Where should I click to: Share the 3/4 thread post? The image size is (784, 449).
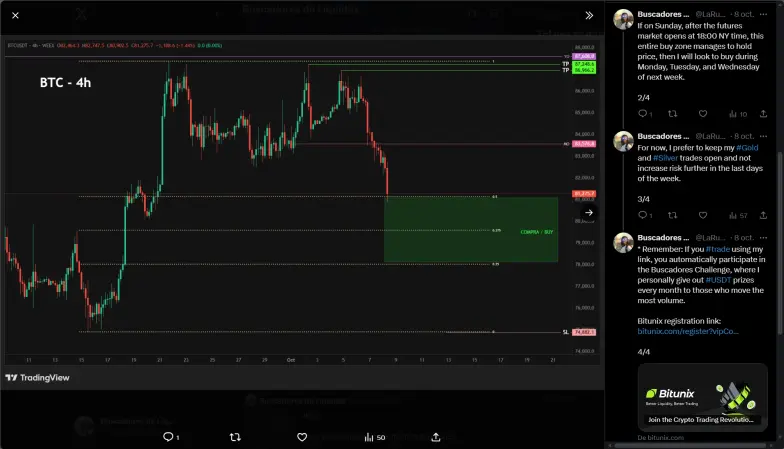coord(763,215)
